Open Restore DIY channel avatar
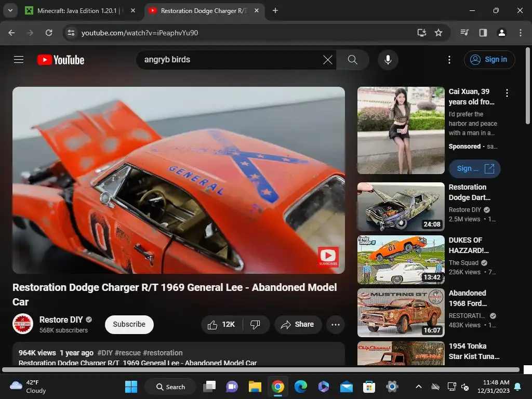 (x=23, y=324)
